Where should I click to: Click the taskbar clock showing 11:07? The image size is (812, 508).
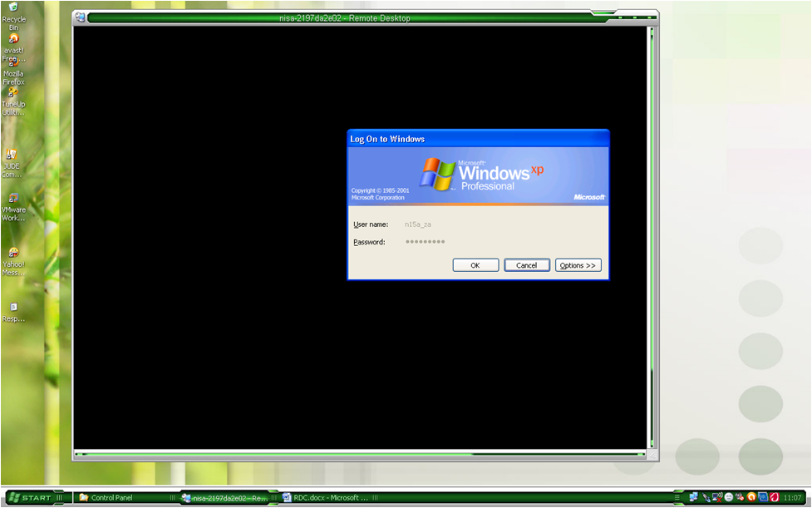792,498
